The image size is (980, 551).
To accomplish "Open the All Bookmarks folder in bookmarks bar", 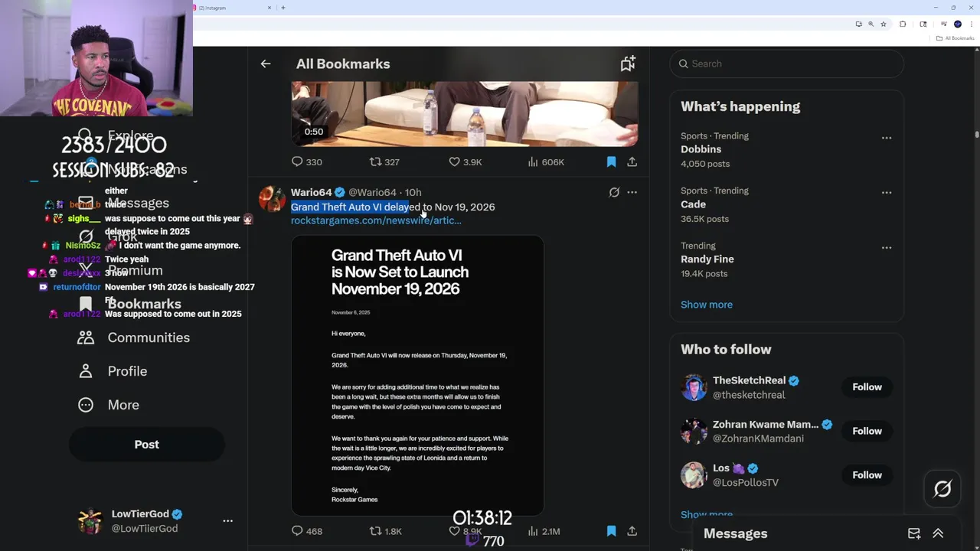I will [955, 38].
